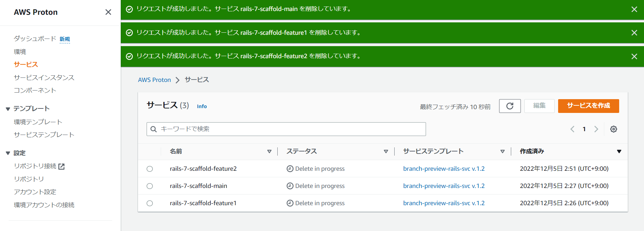
Task: Click the 最終フェッチ済み 10 秒前 text
Action: (455, 107)
